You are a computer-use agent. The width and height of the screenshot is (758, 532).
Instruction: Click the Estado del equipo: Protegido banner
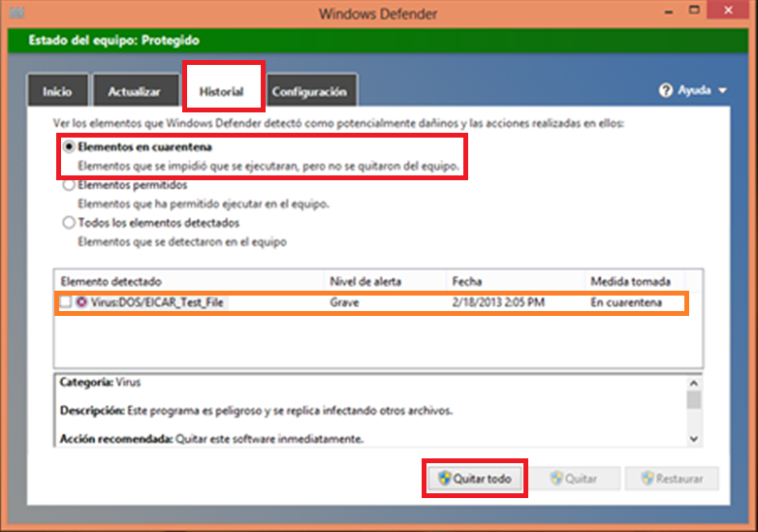coord(379,40)
